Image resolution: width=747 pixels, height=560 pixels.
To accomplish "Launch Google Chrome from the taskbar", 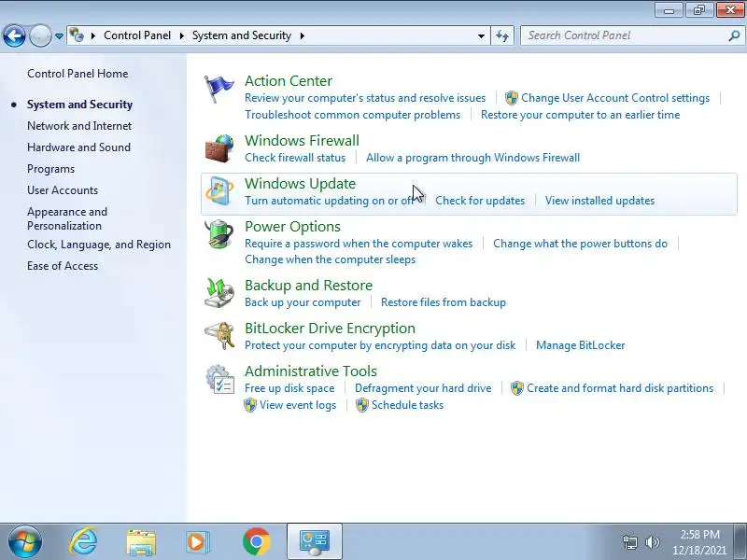I will coord(256,542).
